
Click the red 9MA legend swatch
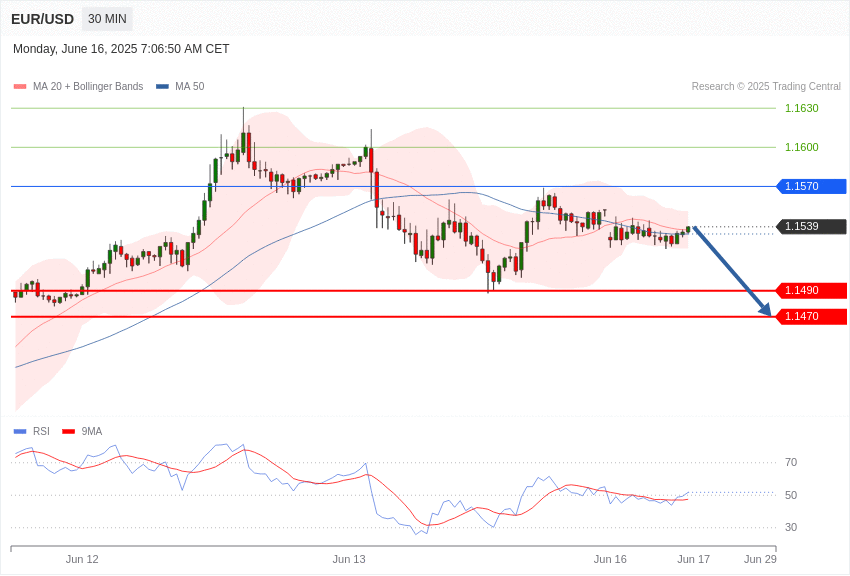click(68, 431)
